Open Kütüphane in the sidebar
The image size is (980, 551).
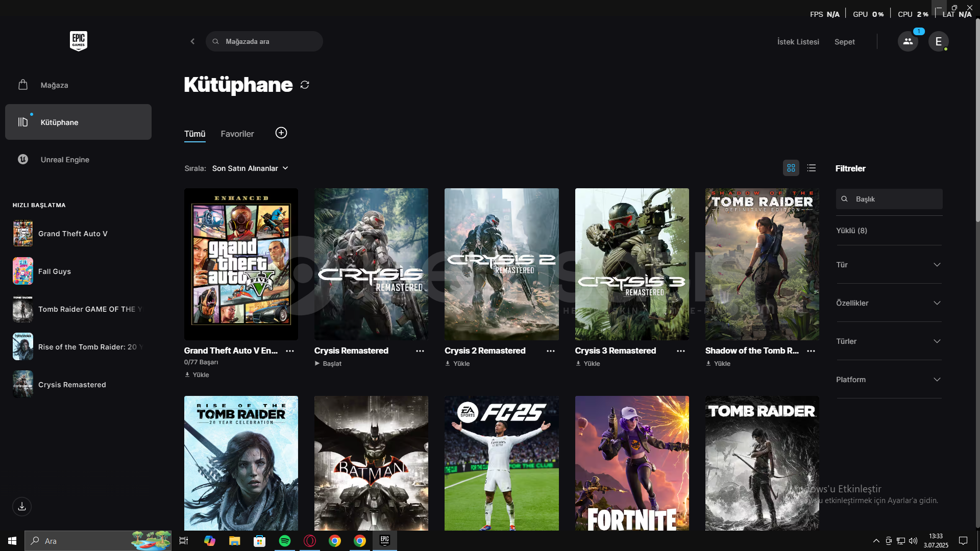(x=78, y=122)
